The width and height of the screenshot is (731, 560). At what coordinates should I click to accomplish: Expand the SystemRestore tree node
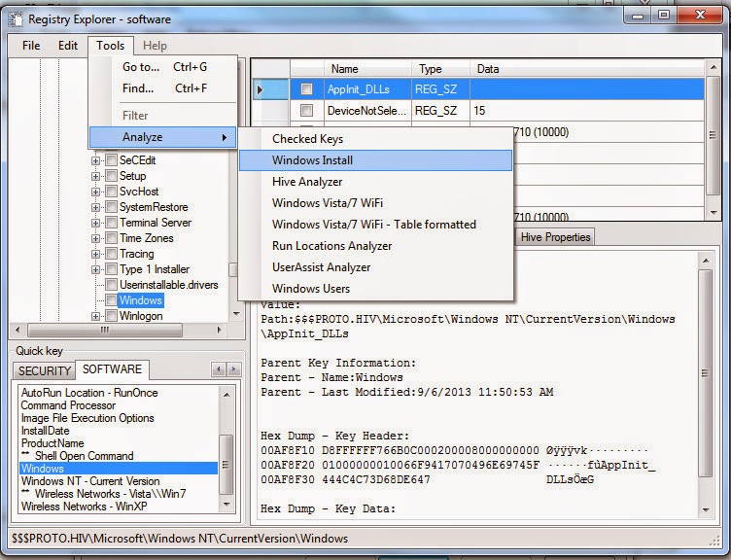click(95, 207)
